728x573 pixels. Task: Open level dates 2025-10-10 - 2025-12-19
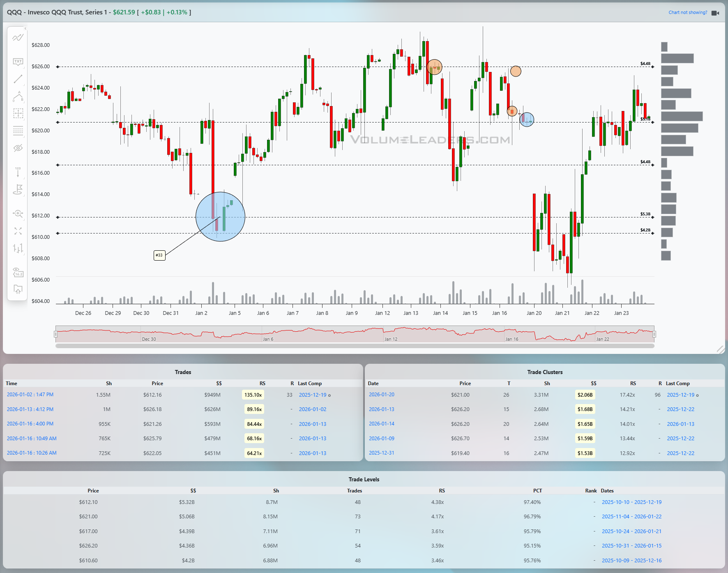631,502
